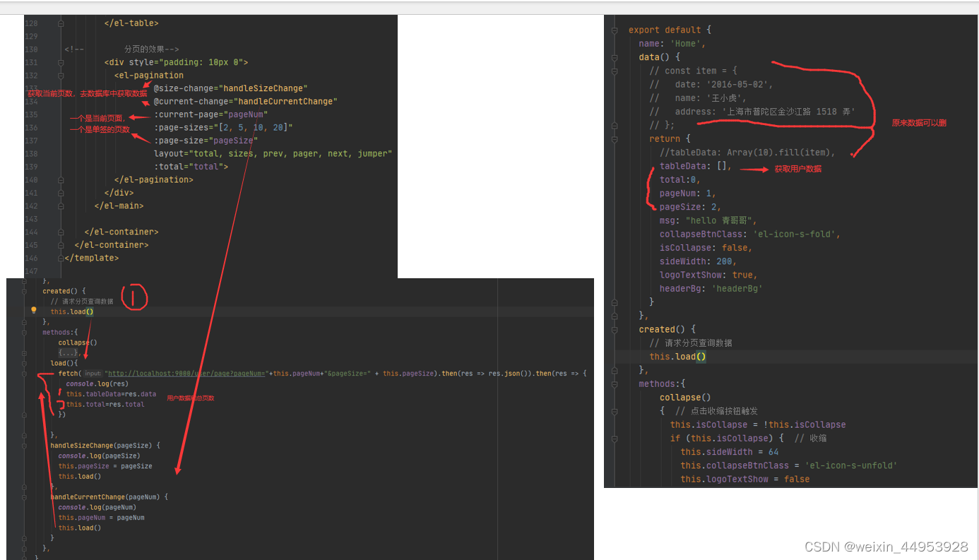
Task: Click this.collapseBtnClass = 'el-icon-s-unfold' line
Action: [x=789, y=465]
